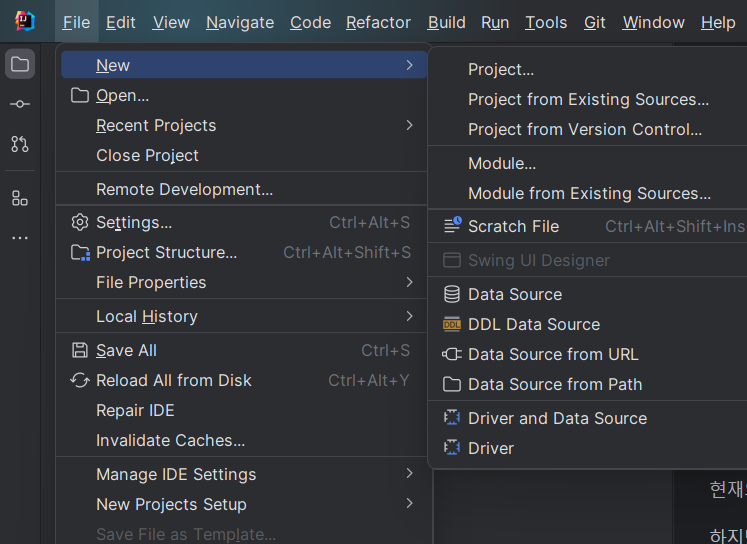Open the Project tool window folder icon
This screenshot has width=747, height=544.
point(20,65)
